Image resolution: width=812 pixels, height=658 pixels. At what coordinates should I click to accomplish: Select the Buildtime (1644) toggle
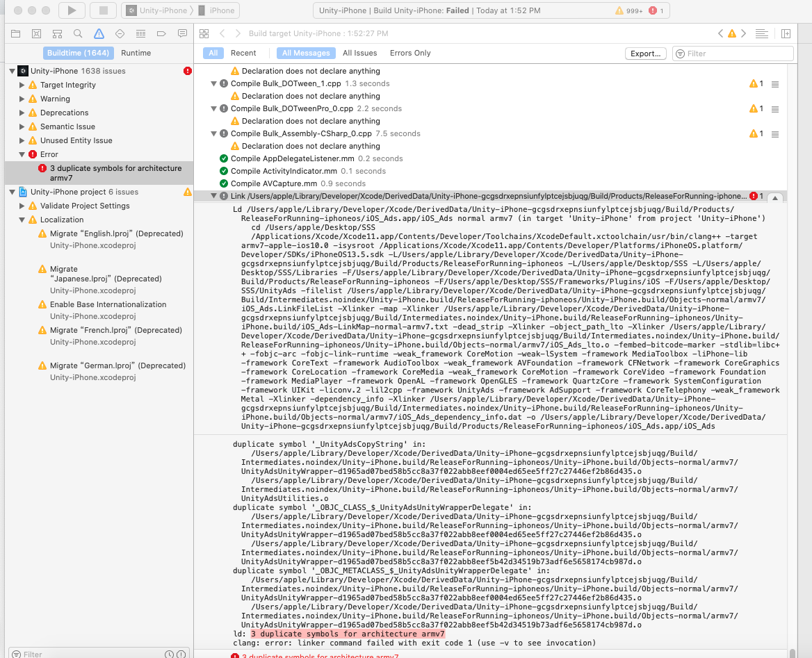coord(79,53)
